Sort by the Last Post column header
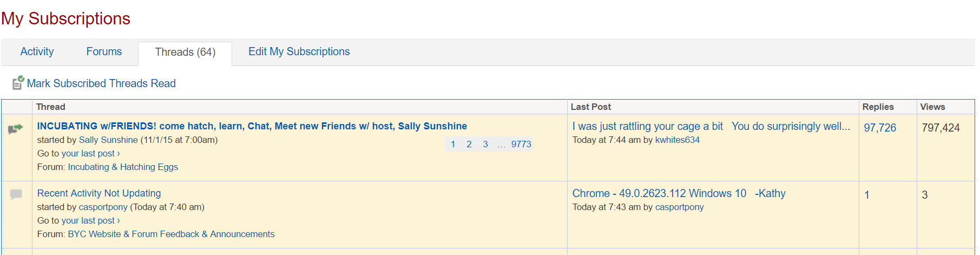The height and width of the screenshot is (255, 980). tap(590, 107)
